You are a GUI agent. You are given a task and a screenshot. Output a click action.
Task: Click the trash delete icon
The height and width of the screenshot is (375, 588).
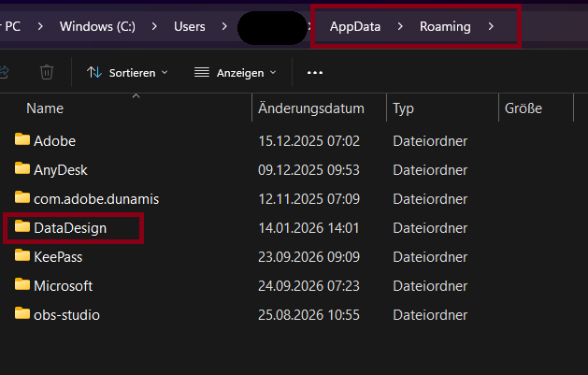(47, 72)
